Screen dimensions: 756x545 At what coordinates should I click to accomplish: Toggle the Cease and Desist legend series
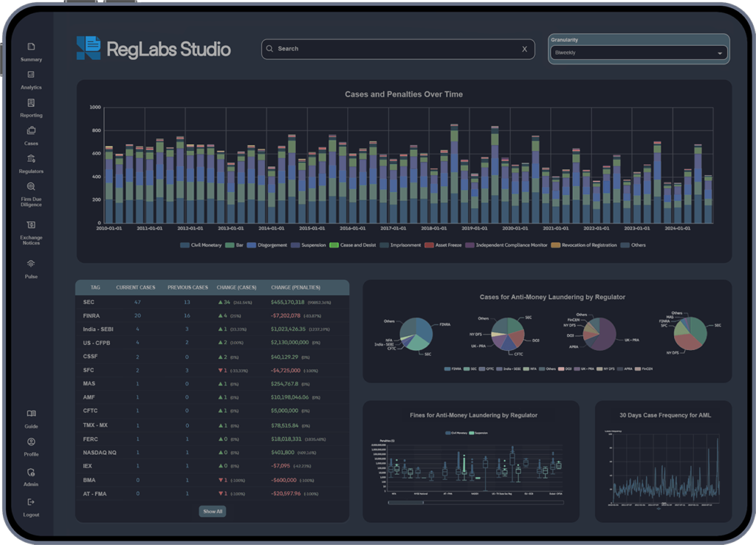click(x=352, y=245)
